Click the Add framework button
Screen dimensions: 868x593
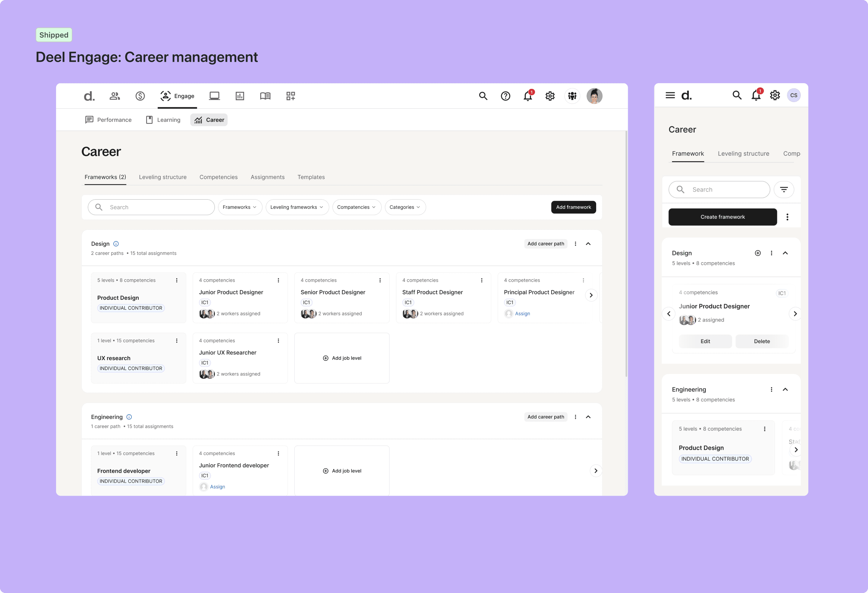pos(573,207)
